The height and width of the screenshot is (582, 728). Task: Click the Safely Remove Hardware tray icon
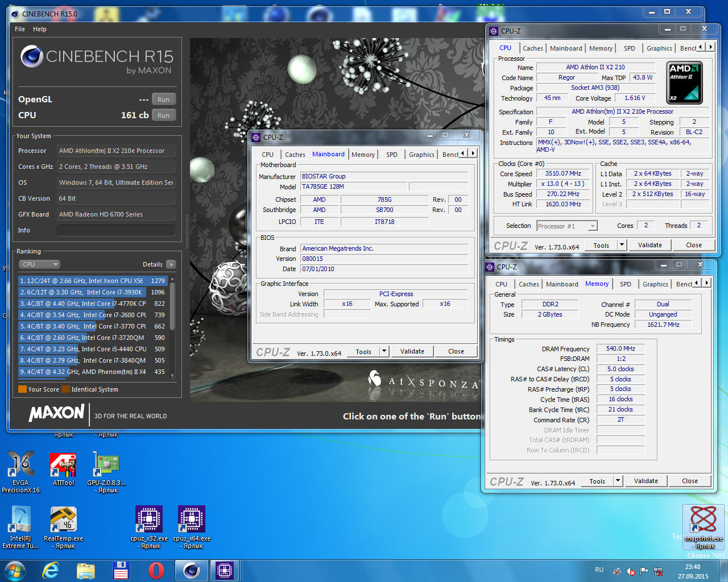click(617, 571)
